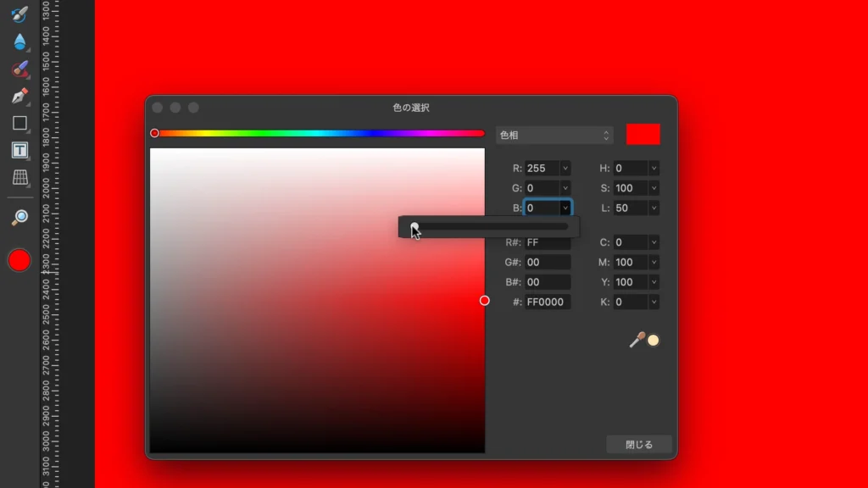Open the 色相 (Hue) mode dropdown
Screen dimensions: 868x488
pyautogui.click(x=554, y=134)
